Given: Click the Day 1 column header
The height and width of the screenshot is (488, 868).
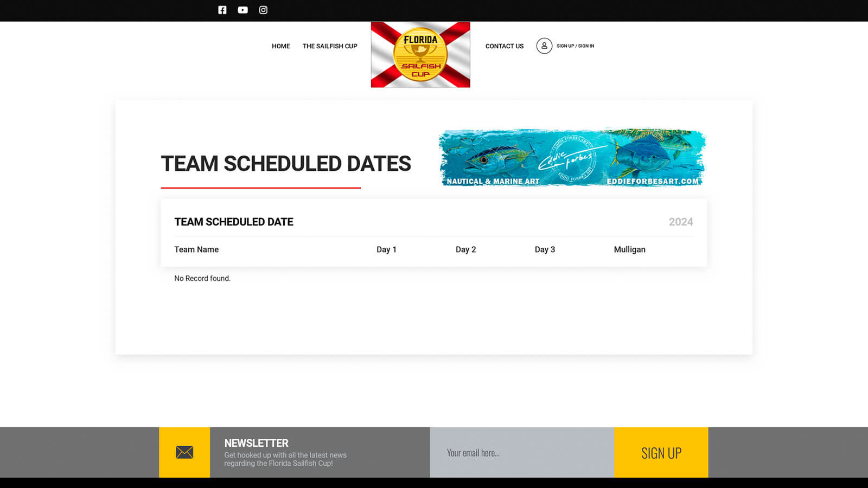Looking at the screenshot, I should coord(386,249).
